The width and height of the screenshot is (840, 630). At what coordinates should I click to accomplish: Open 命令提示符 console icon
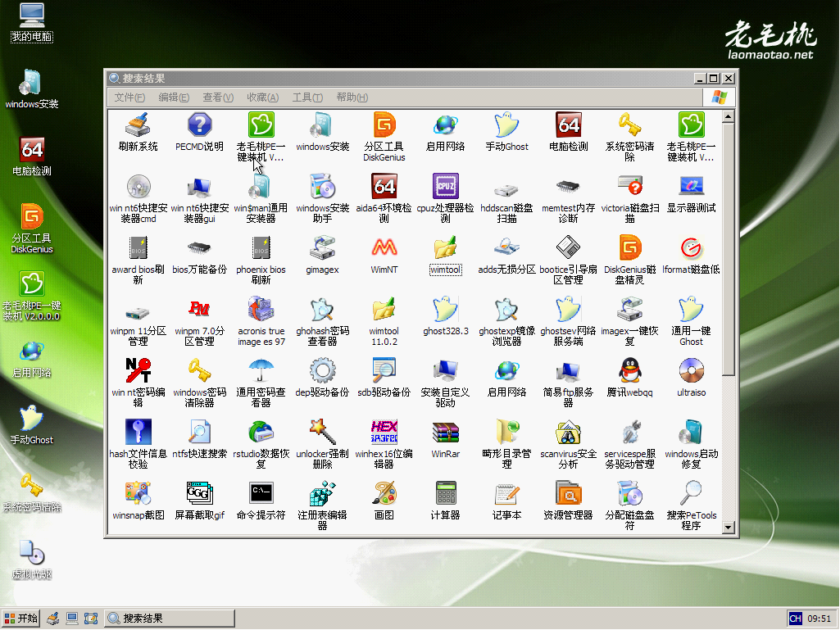261,493
